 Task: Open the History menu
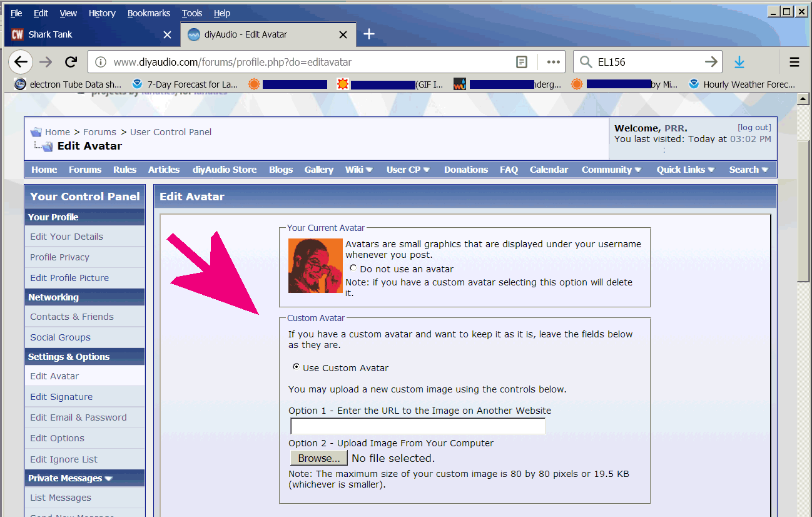102,13
